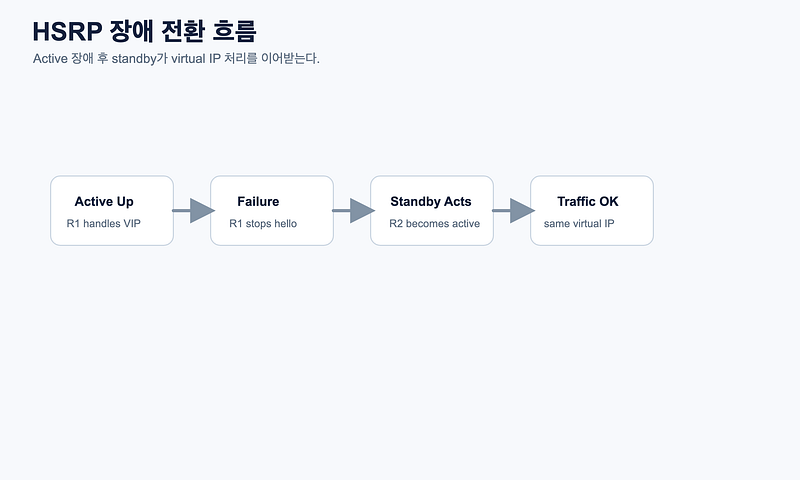
Task: Select the Failure step box
Action: coord(272,211)
